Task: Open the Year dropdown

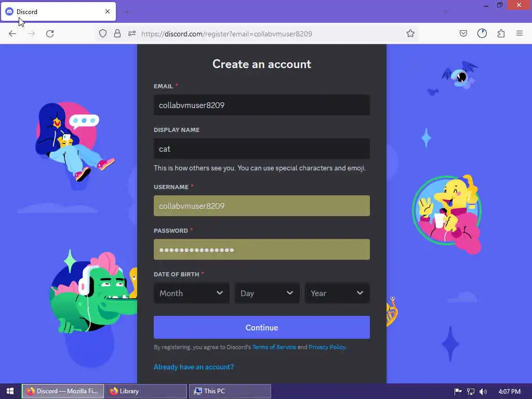Action: (337, 293)
